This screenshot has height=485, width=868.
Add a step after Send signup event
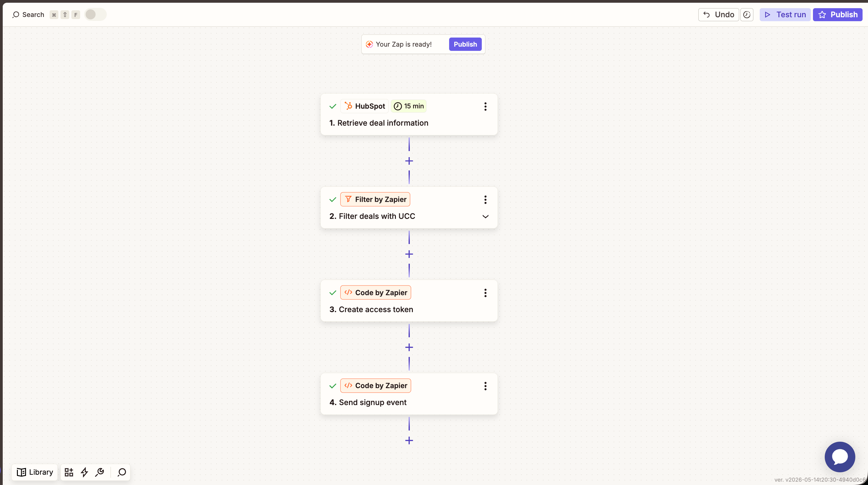coord(409,440)
